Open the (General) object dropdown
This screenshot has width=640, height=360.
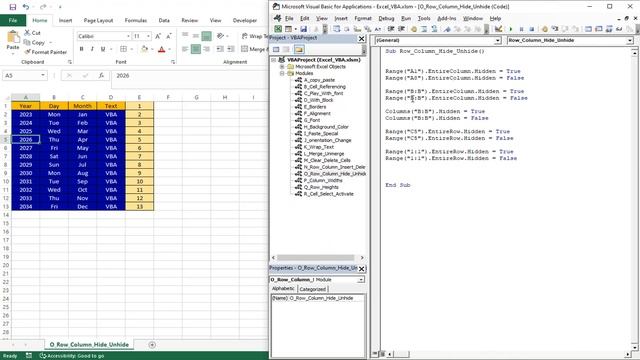(498, 40)
